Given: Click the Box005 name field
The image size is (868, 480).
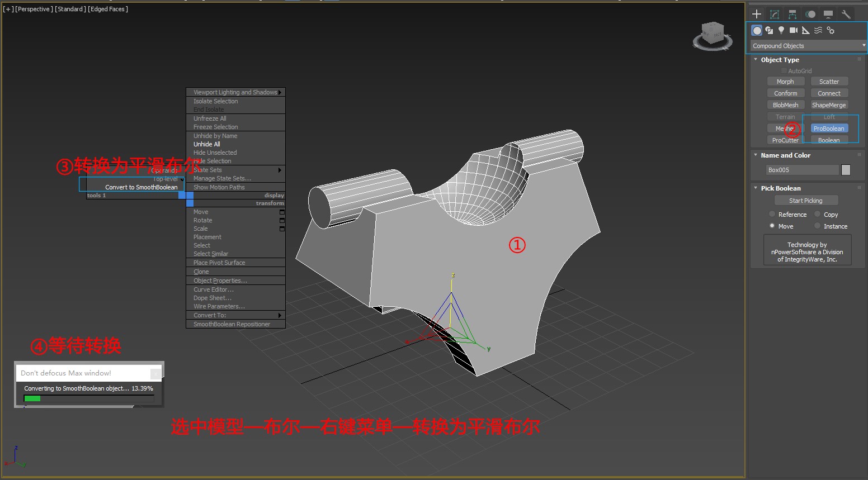Looking at the screenshot, I should (802, 170).
